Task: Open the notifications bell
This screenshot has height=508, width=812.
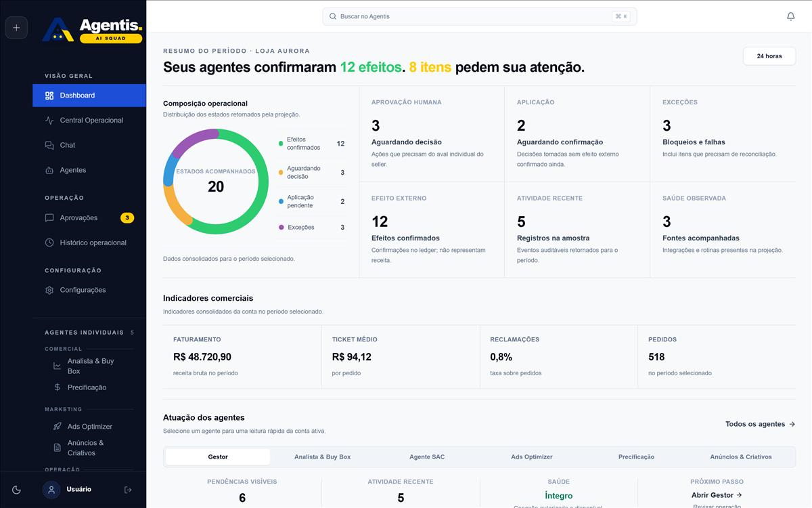Action: [x=790, y=16]
